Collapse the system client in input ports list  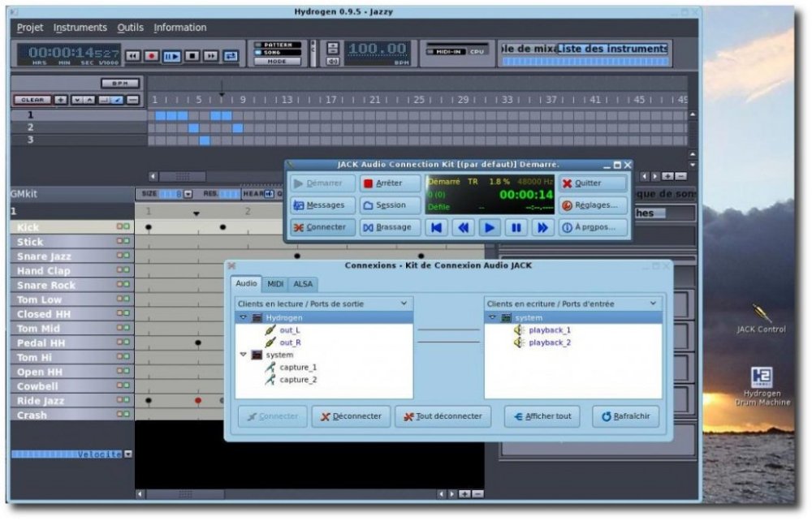[493, 317]
